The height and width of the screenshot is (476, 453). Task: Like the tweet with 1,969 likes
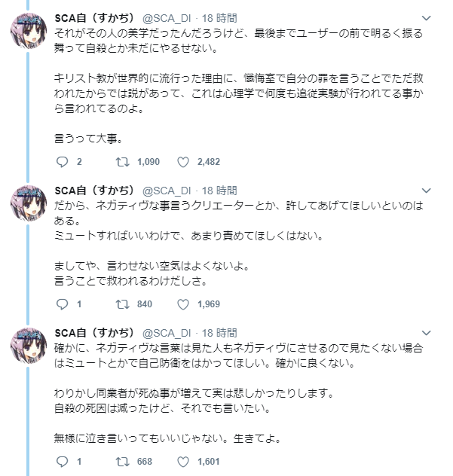(182, 304)
